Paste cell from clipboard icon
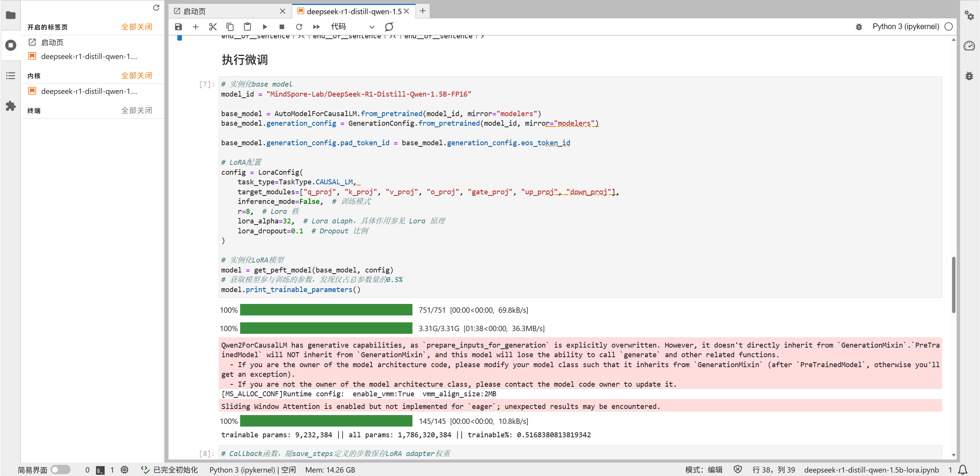 point(247,27)
